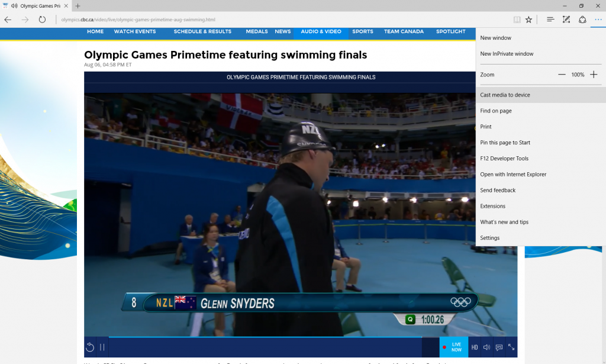Click the address bar URL
The width and height of the screenshot is (606, 364).
138,20
